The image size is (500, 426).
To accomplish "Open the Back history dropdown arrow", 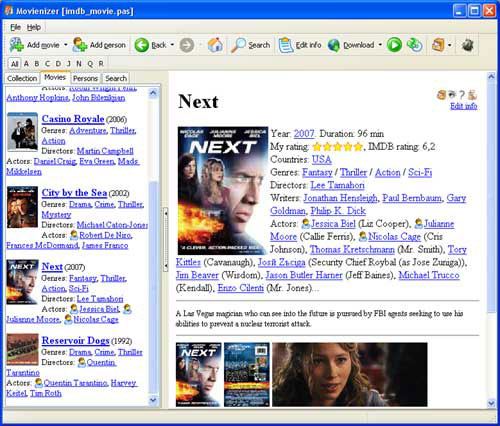I will [172, 45].
